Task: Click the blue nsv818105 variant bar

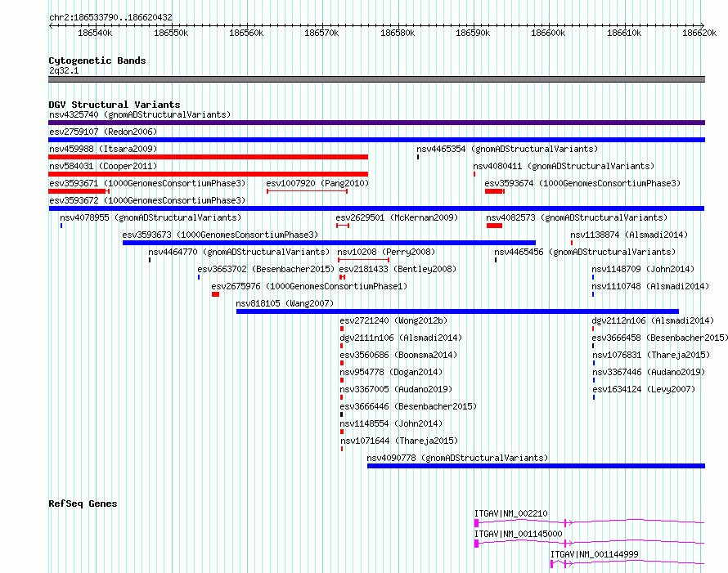Action: tap(457, 311)
